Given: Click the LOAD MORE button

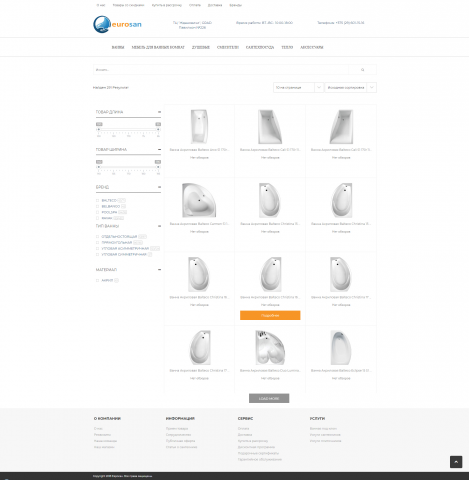Looking at the screenshot, I should click(x=269, y=398).
